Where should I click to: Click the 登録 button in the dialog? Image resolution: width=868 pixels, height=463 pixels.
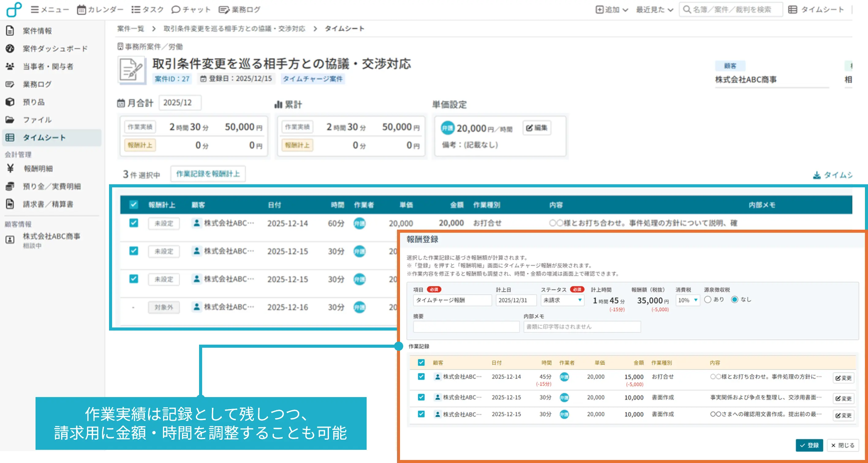click(x=809, y=445)
